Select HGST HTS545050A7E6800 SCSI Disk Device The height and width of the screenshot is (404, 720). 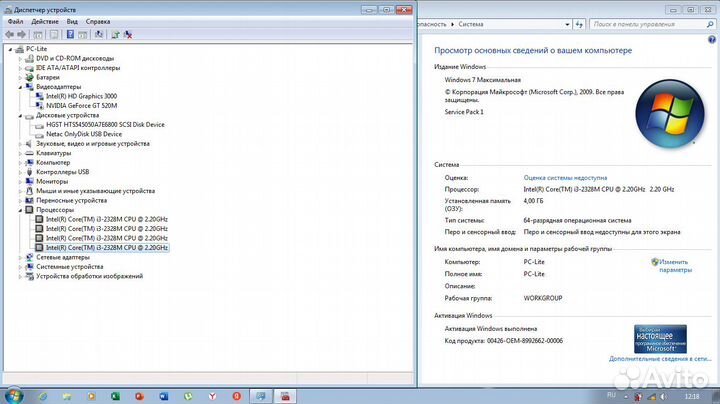coord(105,124)
